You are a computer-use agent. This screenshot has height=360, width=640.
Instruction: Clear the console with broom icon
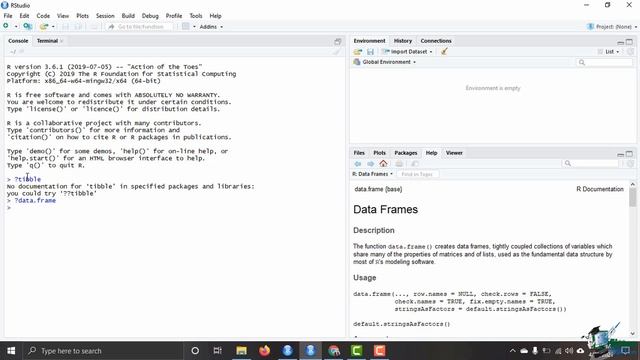pos(336,52)
